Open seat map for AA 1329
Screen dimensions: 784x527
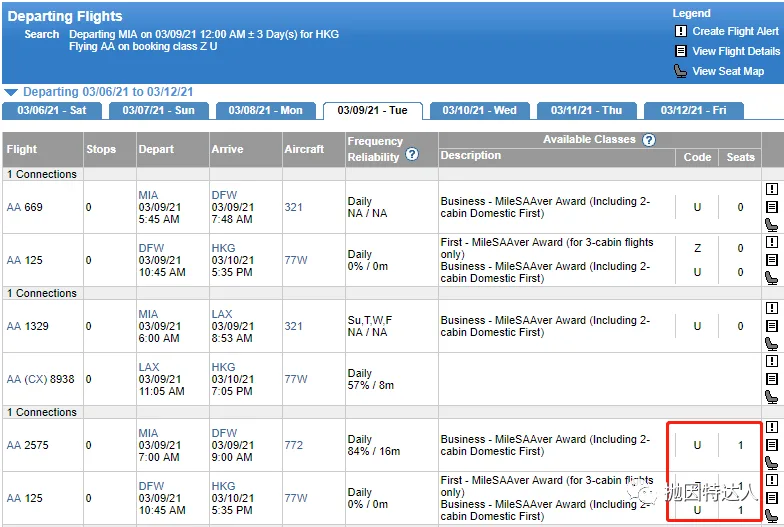coord(772,344)
